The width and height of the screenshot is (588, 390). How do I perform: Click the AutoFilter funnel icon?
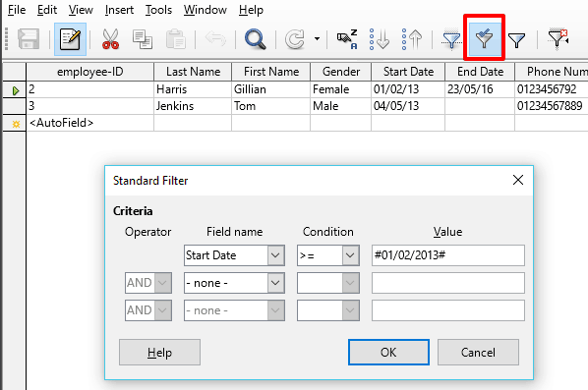pos(451,39)
